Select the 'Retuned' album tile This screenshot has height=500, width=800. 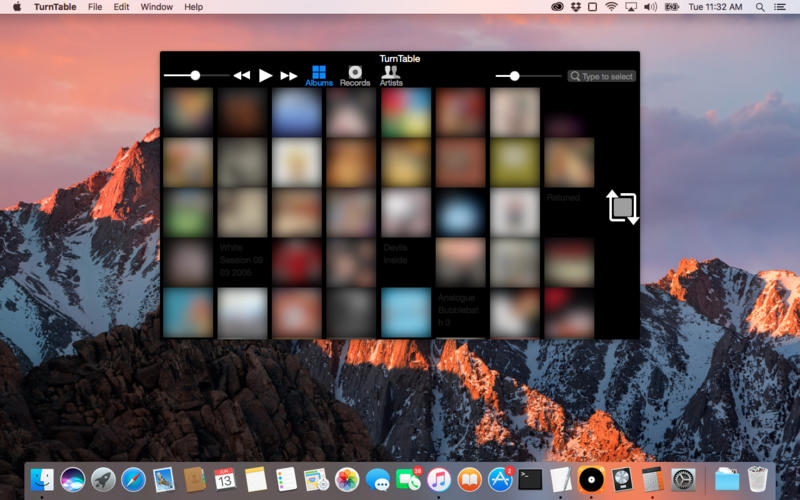point(569,213)
